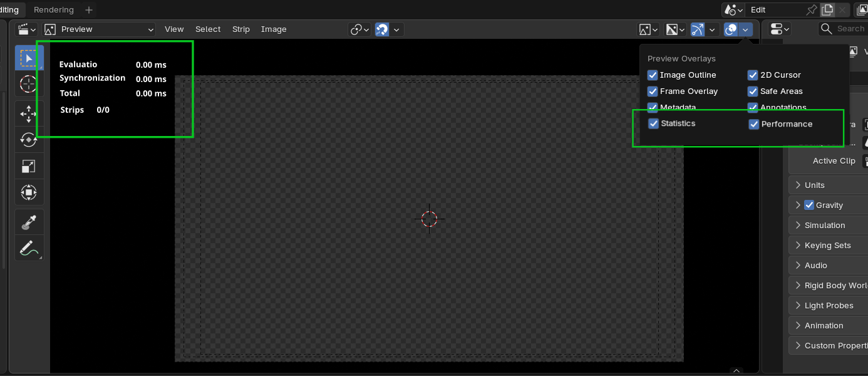This screenshot has height=376, width=868.
Task: Toggle the overlays display button
Action: pos(730,29)
